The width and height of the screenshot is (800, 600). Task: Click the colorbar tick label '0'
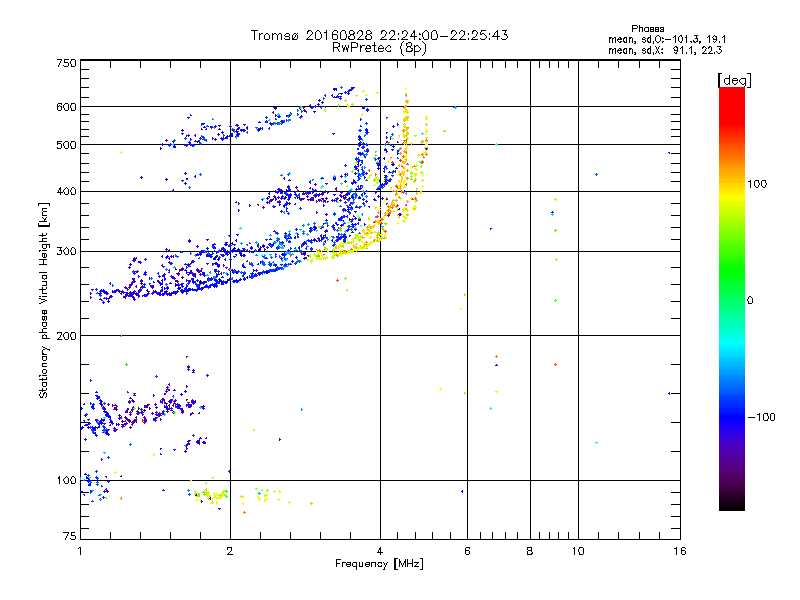click(750, 301)
